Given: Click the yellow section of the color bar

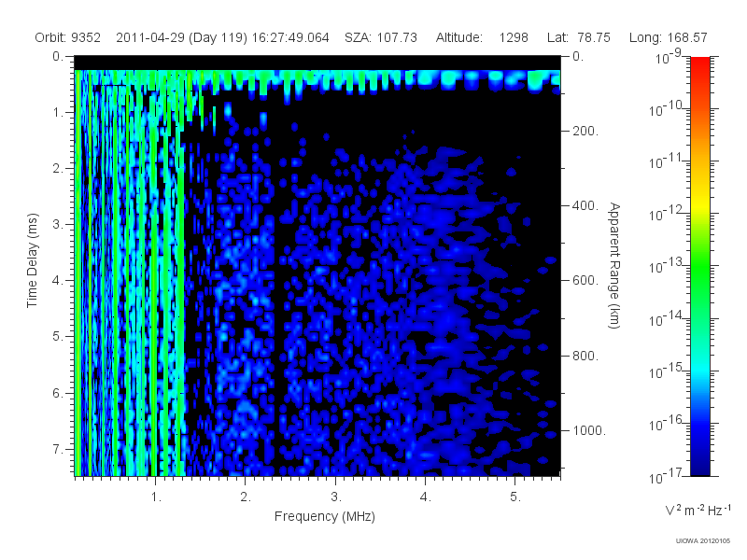Looking at the screenshot, I should click(x=699, y=203).
